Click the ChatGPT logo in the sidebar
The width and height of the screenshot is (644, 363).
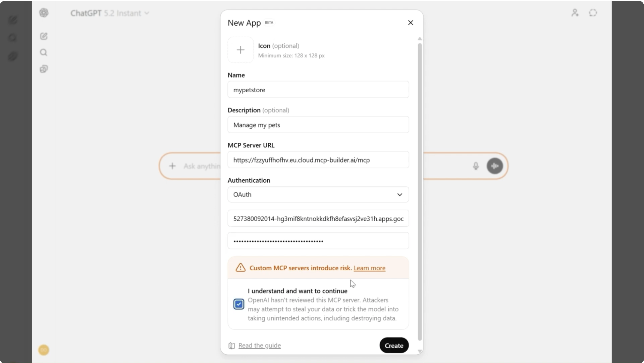coord(44,13)
